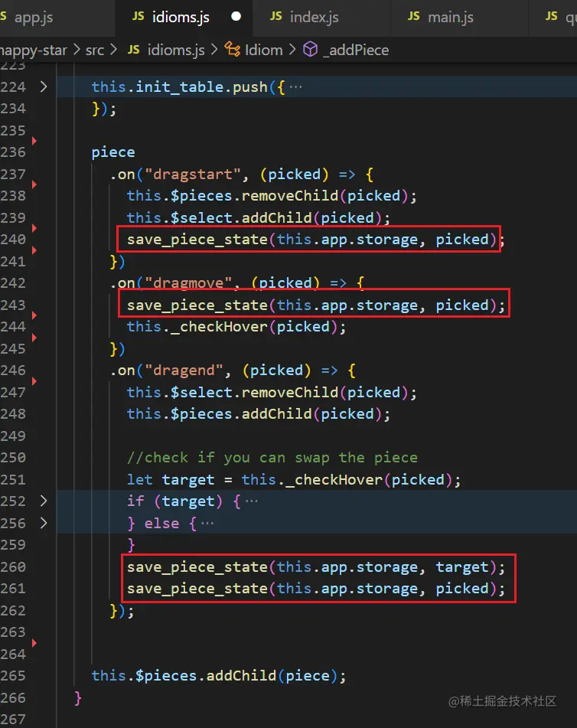Click save_piece_state on line 240

197,240
